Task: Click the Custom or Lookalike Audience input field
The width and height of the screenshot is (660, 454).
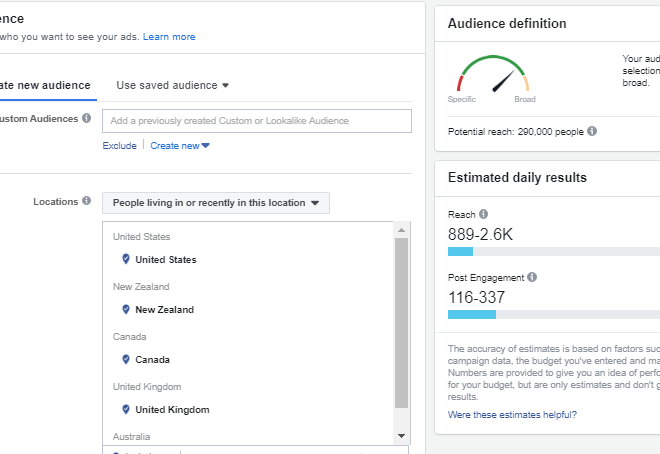Action: [257, 121]
